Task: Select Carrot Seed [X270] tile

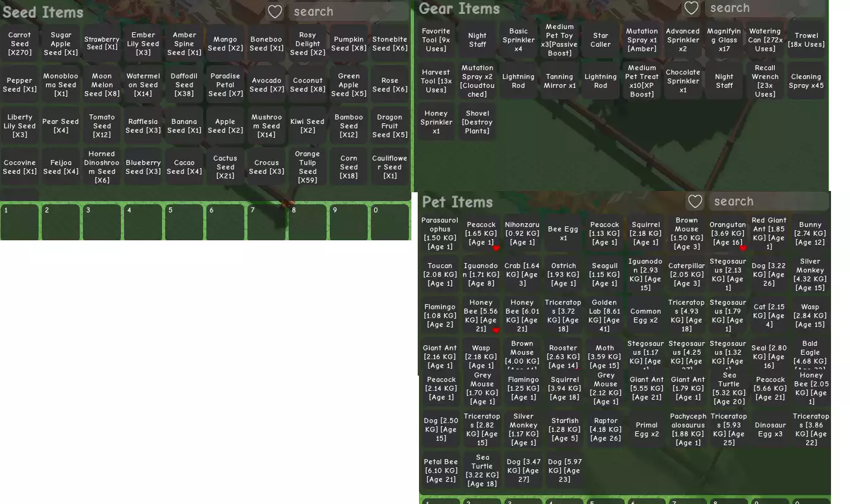Action: (x=20, y=44)
